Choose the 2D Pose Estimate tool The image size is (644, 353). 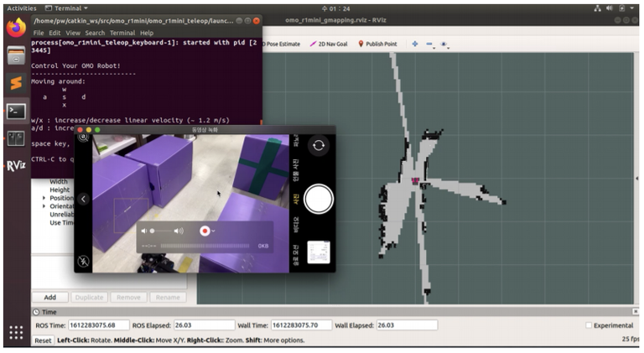coord(282,44)
